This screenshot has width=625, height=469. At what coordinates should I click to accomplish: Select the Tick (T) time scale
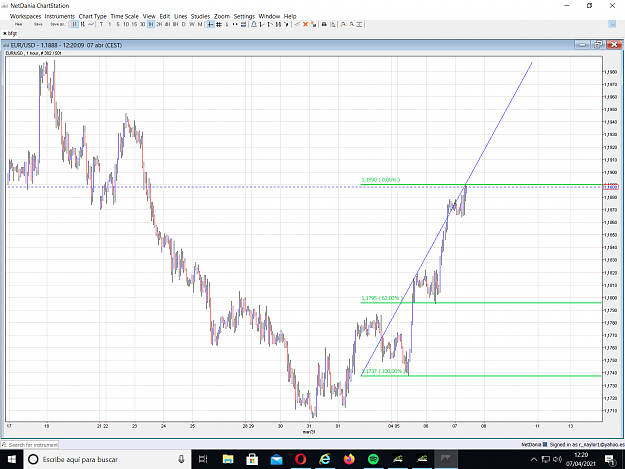point(101,24)
